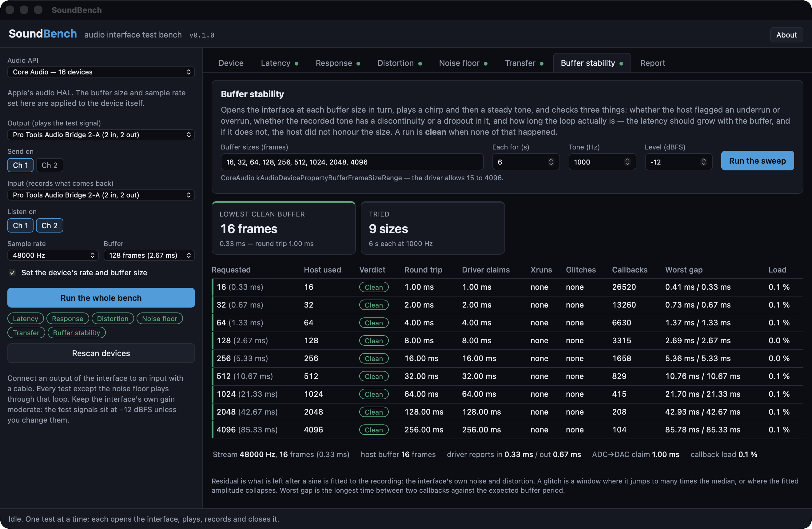Screen dimensions: 812x529
Task: Click the Requested column header
Action: 231,270
